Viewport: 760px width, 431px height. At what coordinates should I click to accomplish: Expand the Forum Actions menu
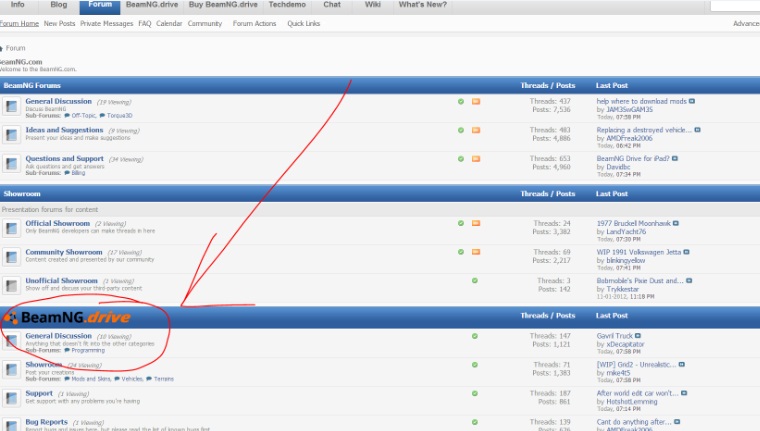254,23
